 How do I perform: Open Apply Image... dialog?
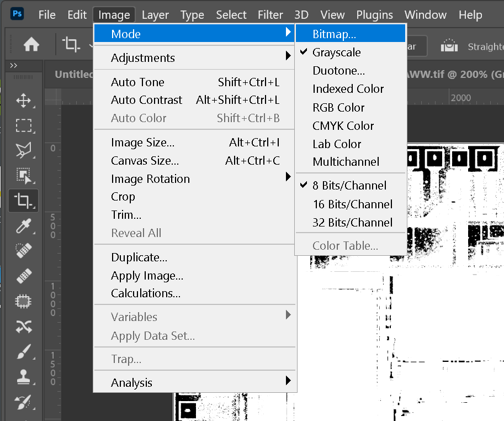(194, 276)
